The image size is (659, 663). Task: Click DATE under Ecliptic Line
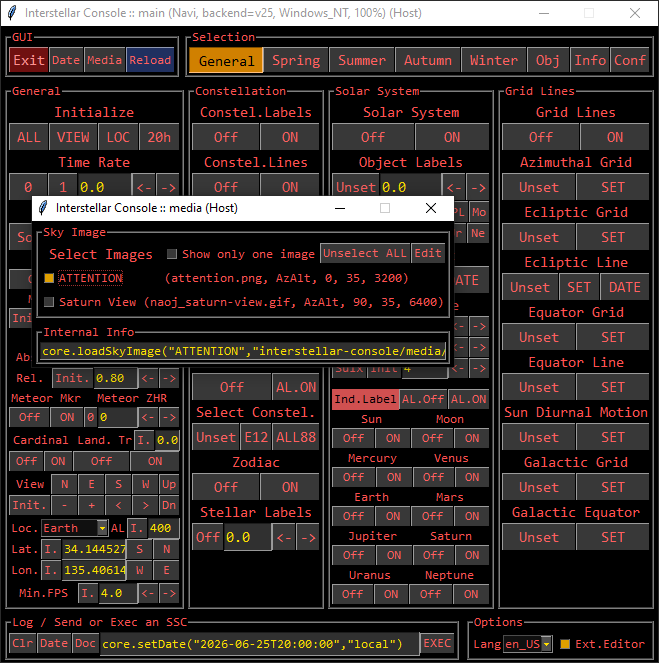click(x=624, y=287)
